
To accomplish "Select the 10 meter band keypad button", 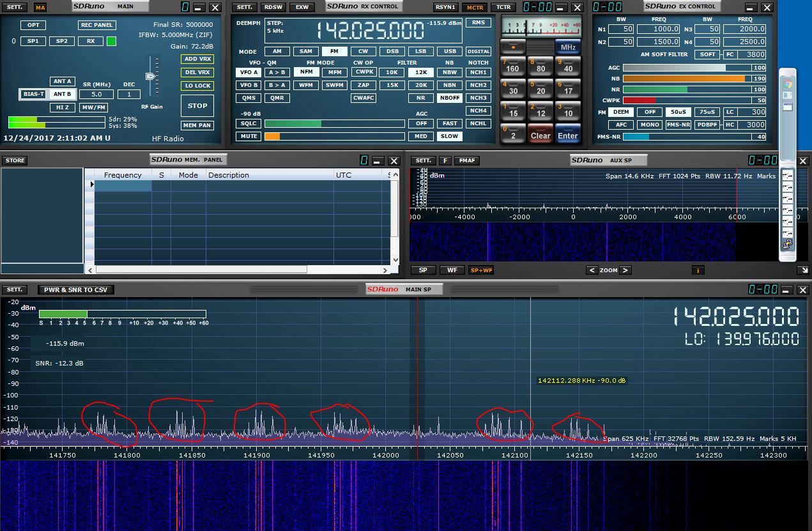I will 568,111.
